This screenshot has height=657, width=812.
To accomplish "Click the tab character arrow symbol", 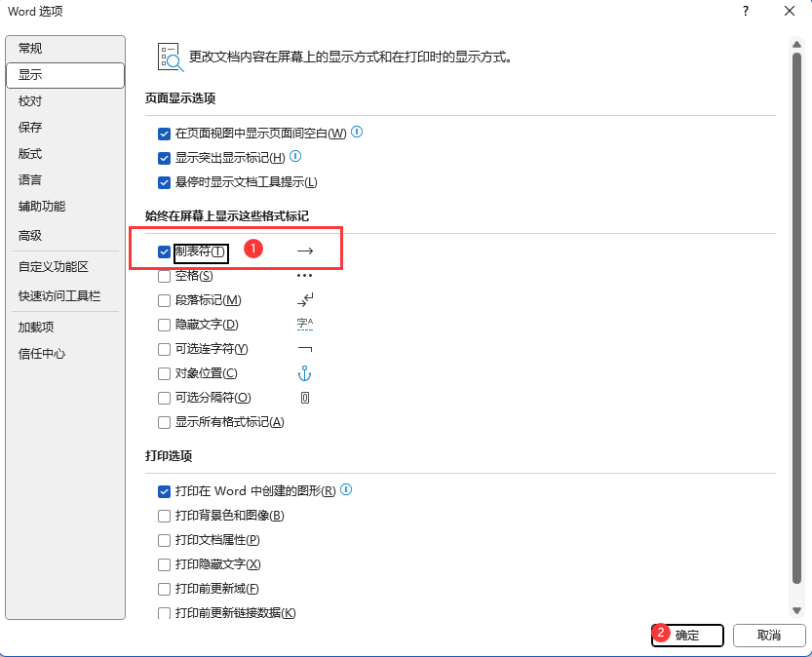I will [x=304, y=251].
